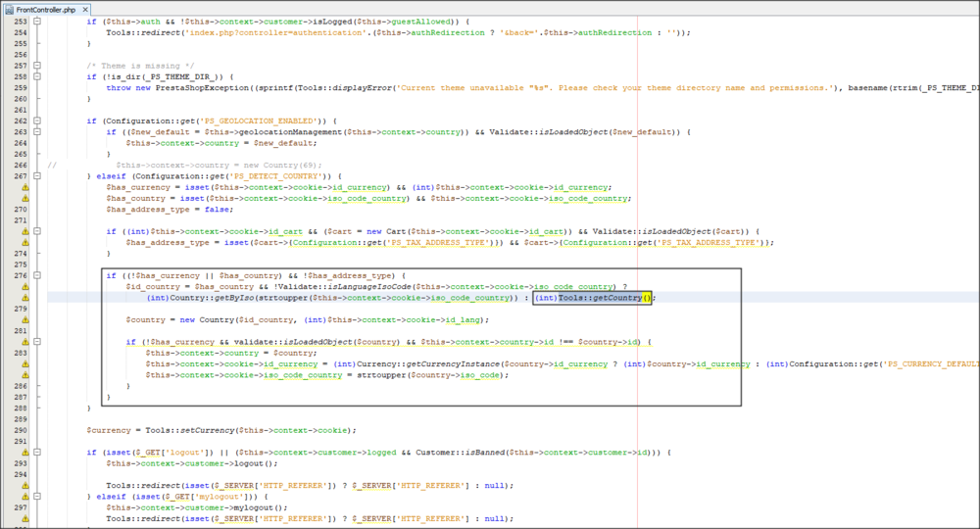Click warning icon on the new Cart($this->context) line
This screenshot has width=980, height=529.
click(25, 232)
